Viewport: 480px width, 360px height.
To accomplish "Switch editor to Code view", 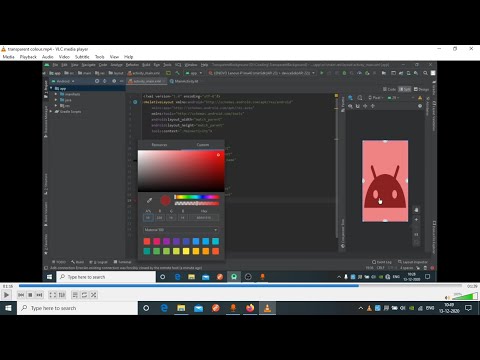I will (x=389, y=89).
